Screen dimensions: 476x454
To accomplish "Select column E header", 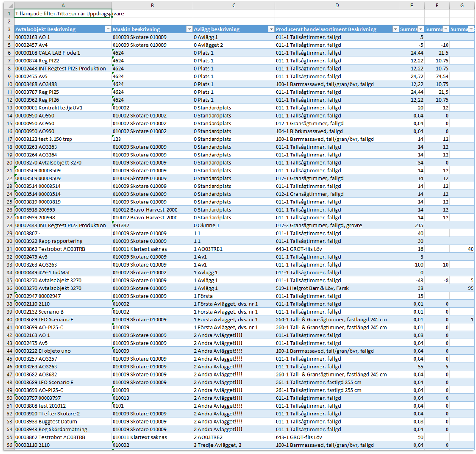I will (412, 5).
